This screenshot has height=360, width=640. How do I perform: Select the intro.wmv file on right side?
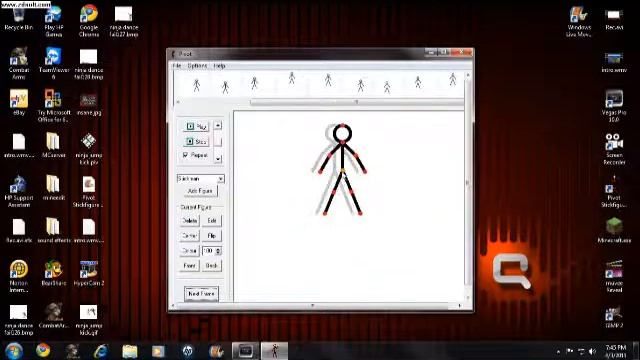tap(614, 62)
